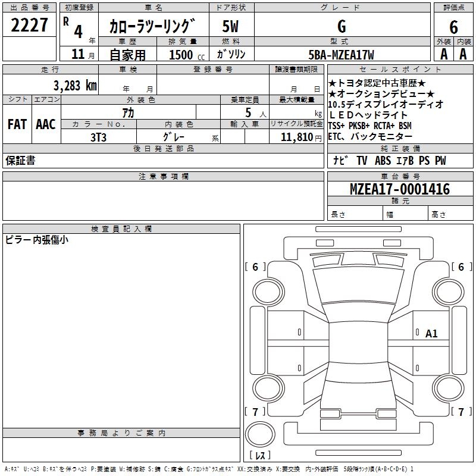
Task: Click the 長さ dimension field
Action: [x=355, y=214]
